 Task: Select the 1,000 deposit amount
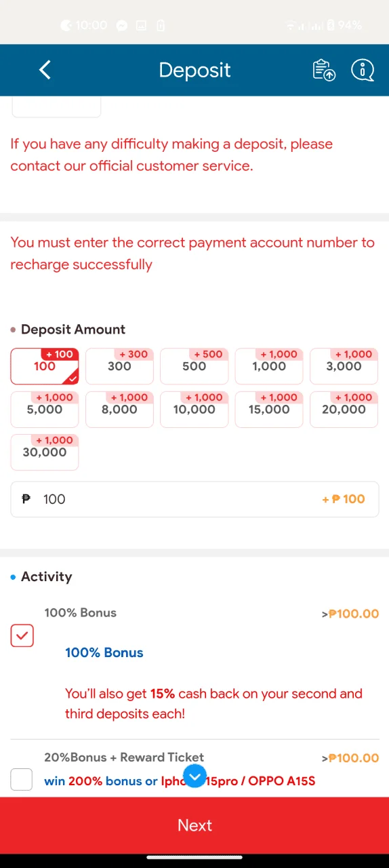[269, 366]
